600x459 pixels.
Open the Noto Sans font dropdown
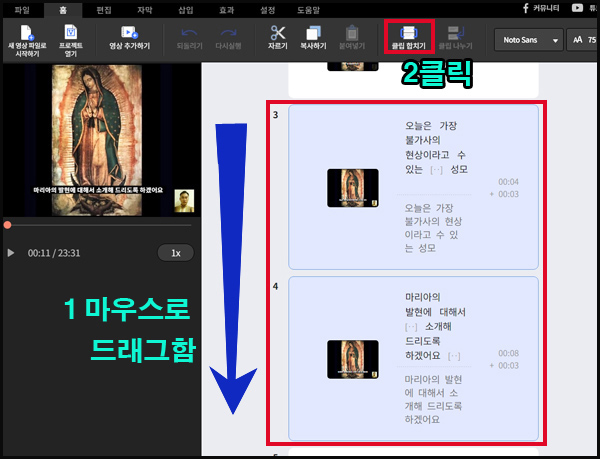pos(529,40)
